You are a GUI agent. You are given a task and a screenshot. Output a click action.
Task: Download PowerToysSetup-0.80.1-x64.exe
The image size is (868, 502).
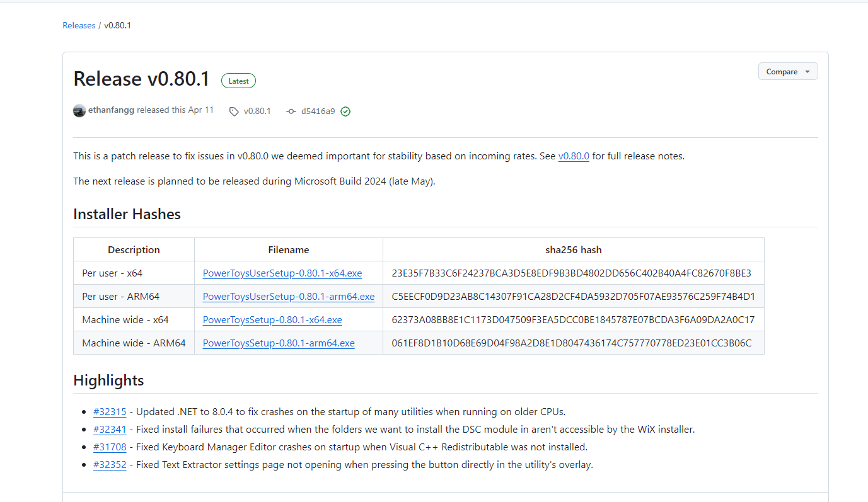272,320
